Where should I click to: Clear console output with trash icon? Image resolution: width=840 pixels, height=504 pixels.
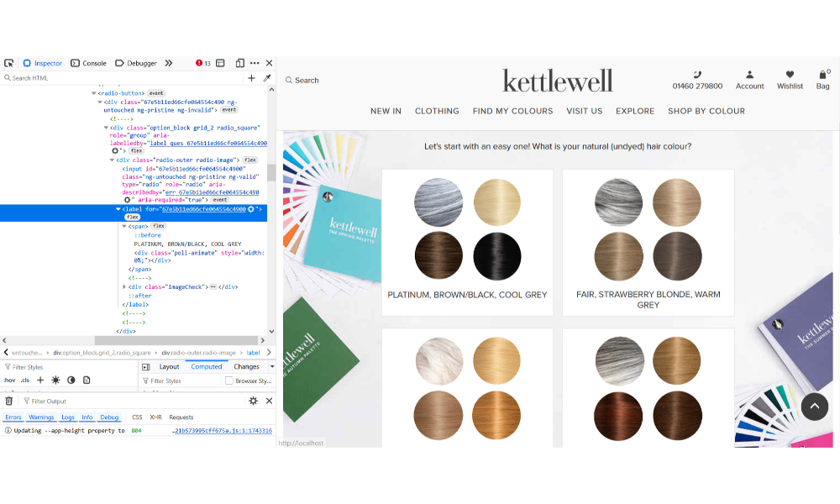(9, 402)
